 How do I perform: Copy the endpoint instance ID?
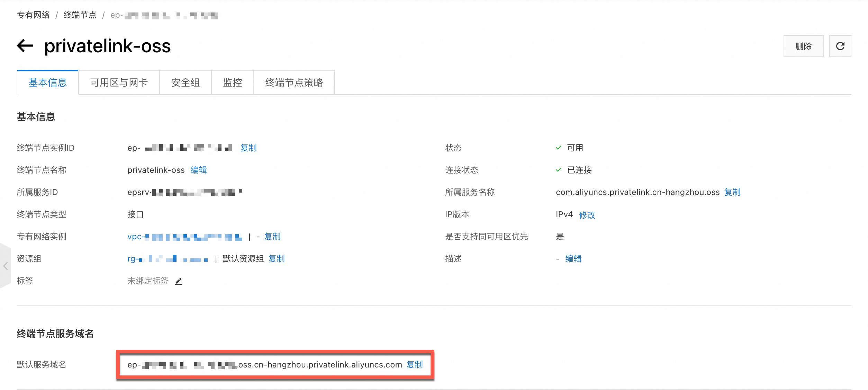(248, 148)
